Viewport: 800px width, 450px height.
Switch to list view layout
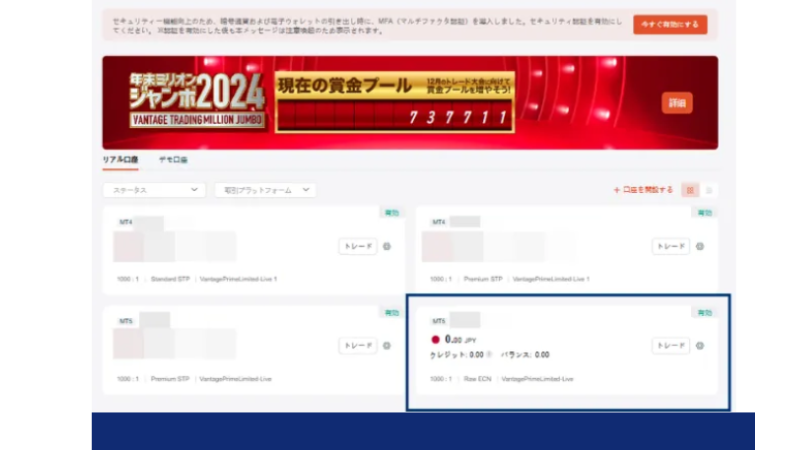709,189
